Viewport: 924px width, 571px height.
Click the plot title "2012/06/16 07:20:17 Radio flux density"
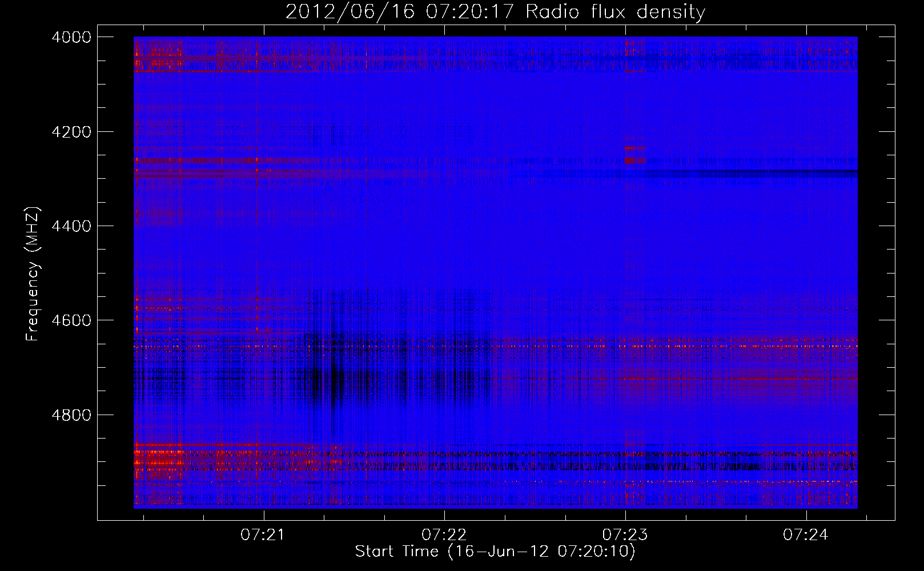pyautogui.click(x=495, y=12)
